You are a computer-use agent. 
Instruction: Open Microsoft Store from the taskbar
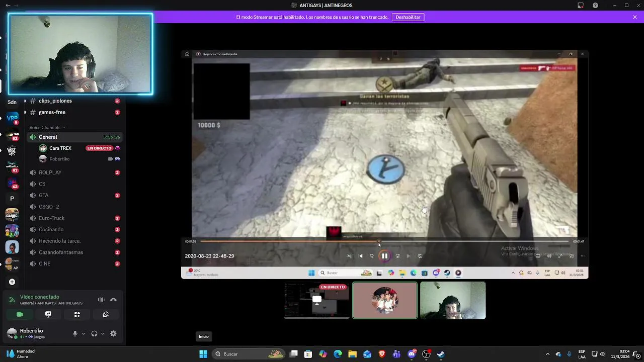point(308,354)
